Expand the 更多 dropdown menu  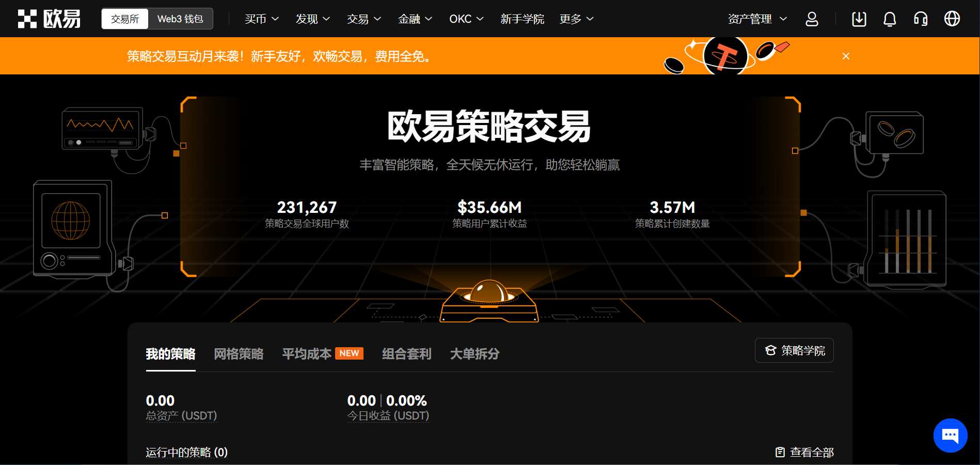577,19
